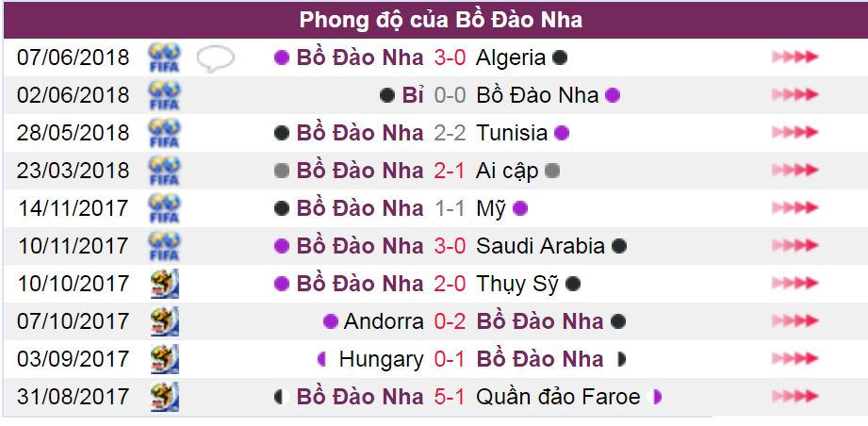
Task: Click the 2-1 score versus Ai cập
Action: pos(450,171)
